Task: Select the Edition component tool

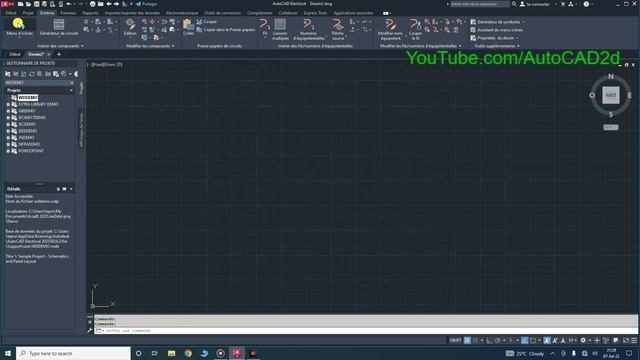Action: pos(130,27)
